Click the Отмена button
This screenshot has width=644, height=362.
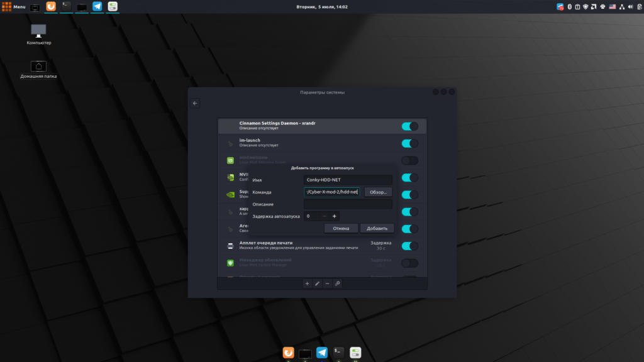341,228
